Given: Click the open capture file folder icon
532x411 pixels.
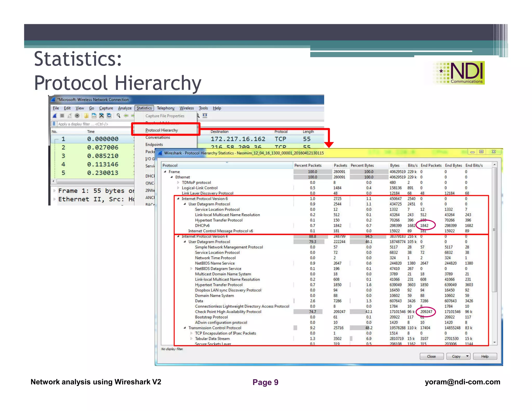Looking at the screenshot, I should point(86,116).
